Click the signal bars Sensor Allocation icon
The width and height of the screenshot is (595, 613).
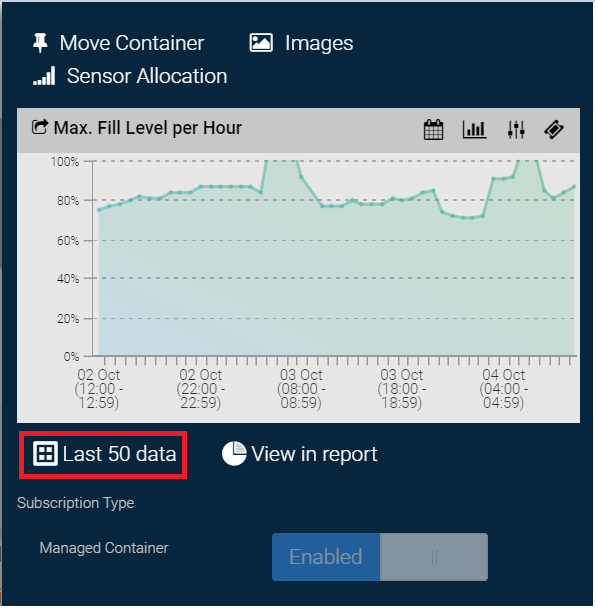pos(44,75)
